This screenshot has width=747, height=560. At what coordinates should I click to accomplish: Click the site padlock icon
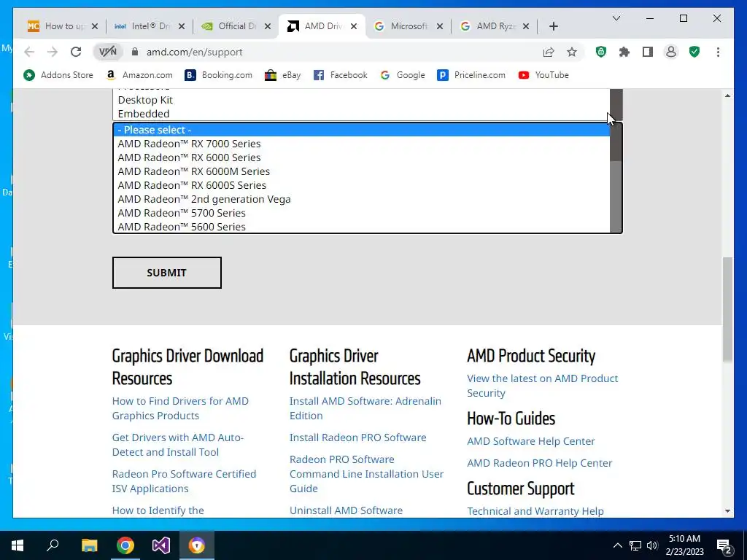pos(135,52)
